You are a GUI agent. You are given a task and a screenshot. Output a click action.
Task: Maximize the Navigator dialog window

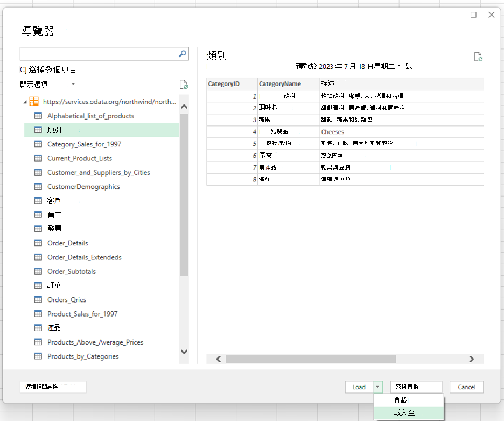point(473,15)
